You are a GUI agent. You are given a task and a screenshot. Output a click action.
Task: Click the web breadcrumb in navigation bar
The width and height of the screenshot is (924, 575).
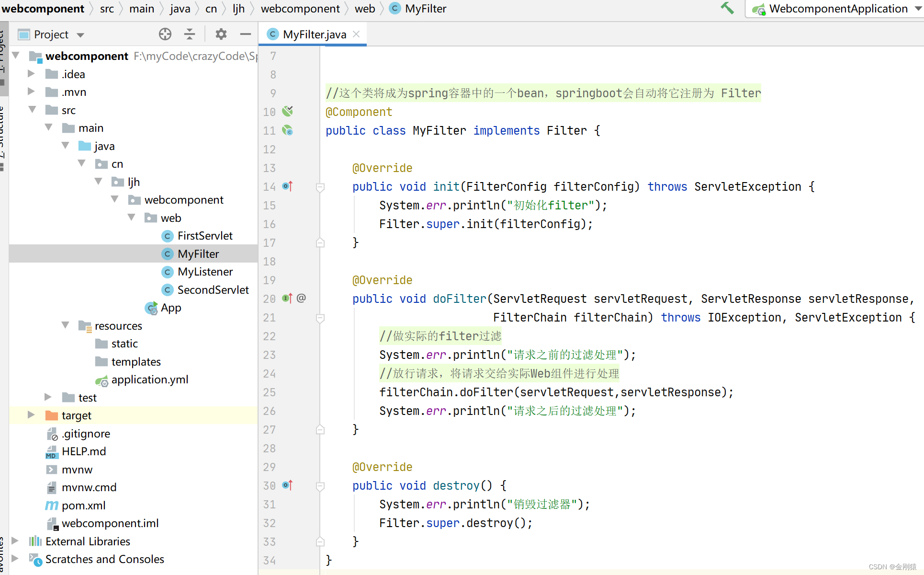click(x=365, y=9)
